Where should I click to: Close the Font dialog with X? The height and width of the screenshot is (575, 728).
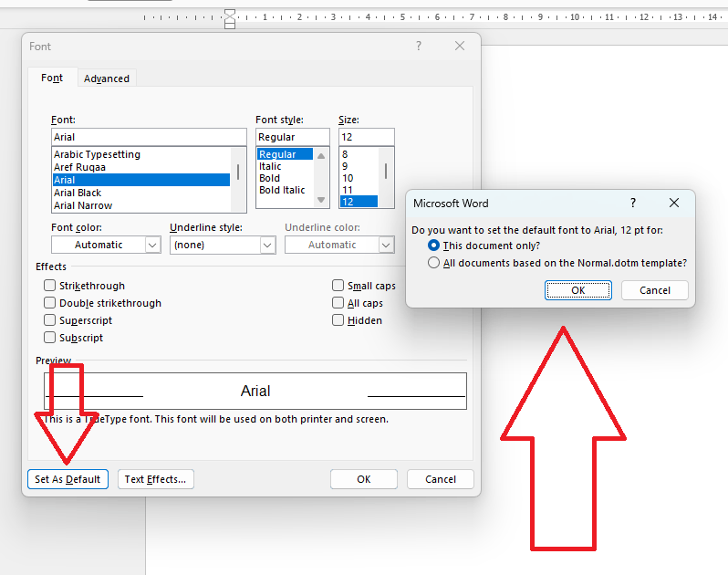(460, 46)
